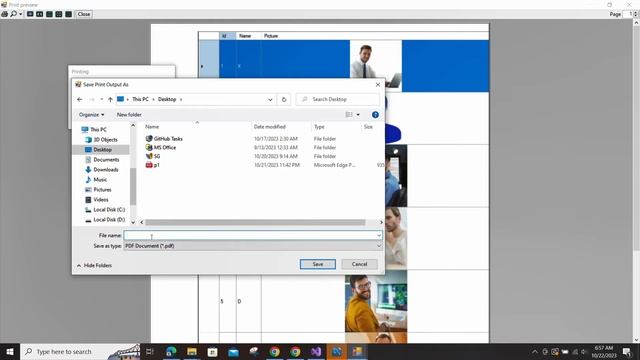640x360 pixels.
Task: Click the file list horizontal scrollbar
Action: coord(255,222)
